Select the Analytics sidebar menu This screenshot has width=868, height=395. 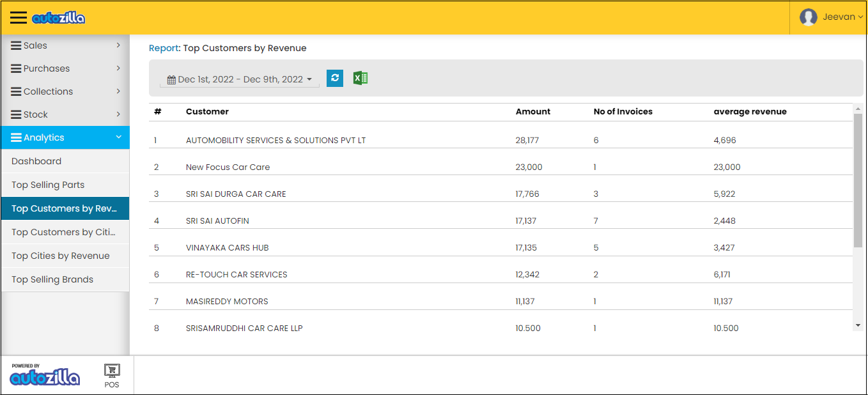pyautogui.click(x=65, y=137)
